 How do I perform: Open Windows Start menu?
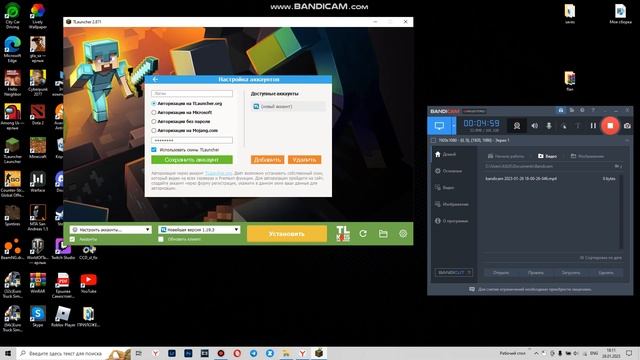7,353
